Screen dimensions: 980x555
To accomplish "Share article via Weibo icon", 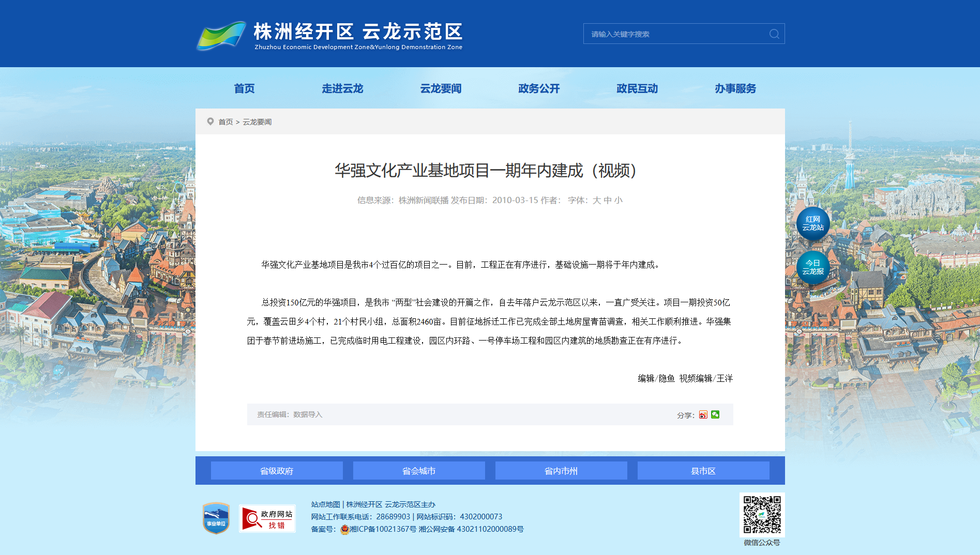I will coord(703,414).
